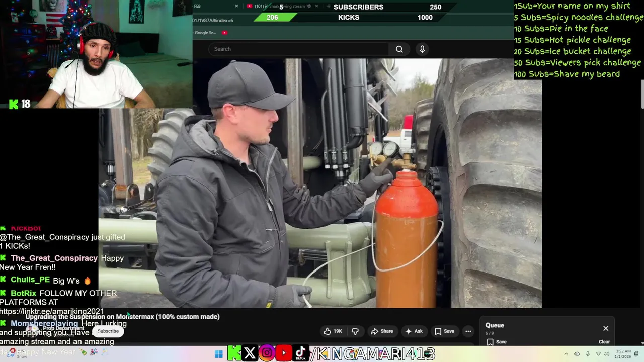Open Wi-Fi network settings in tray

click(598, 354)
